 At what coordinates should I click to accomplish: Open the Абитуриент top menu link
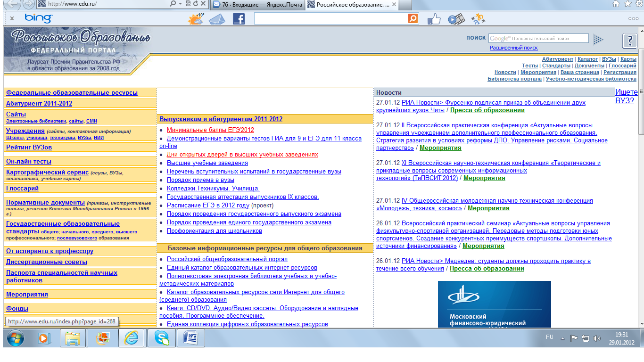pos(558,59)
